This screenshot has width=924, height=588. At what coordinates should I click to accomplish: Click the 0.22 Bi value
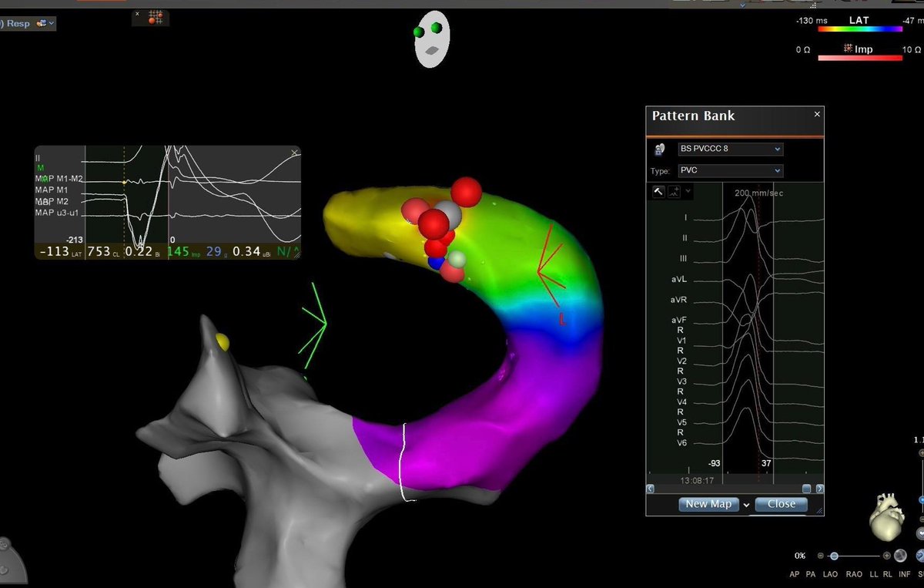coord(139,251)
